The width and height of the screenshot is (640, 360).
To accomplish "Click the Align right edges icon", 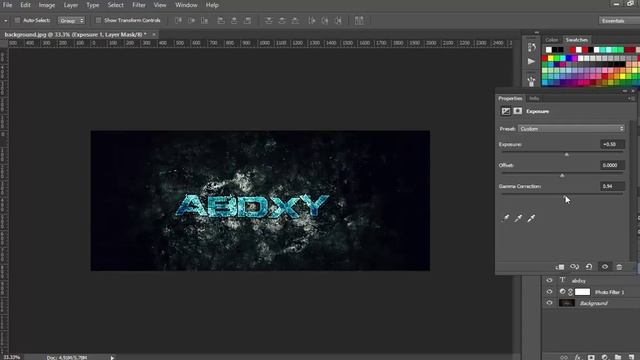I will pos(247,20).
